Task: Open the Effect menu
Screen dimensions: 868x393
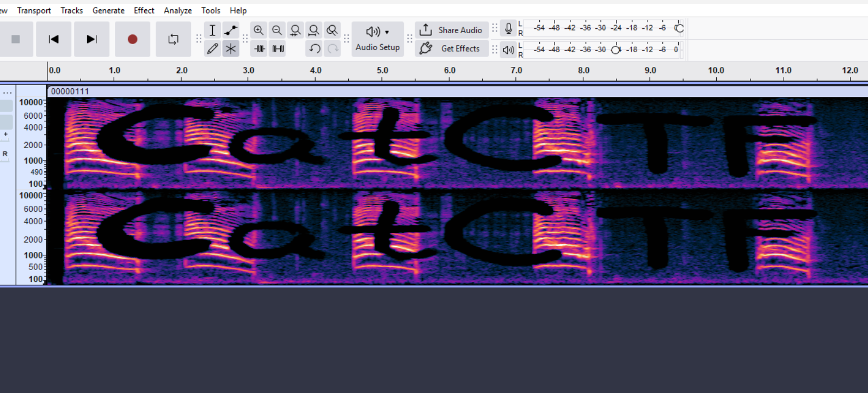Action: click(144, 10)
